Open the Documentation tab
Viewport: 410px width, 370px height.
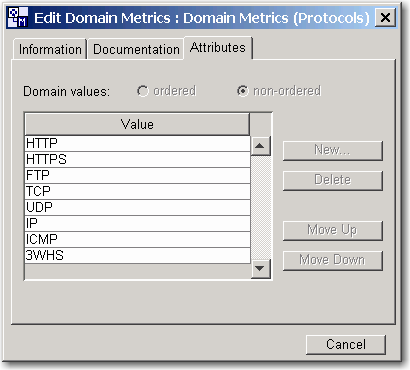pyautogui.click(x=136, y=49)
